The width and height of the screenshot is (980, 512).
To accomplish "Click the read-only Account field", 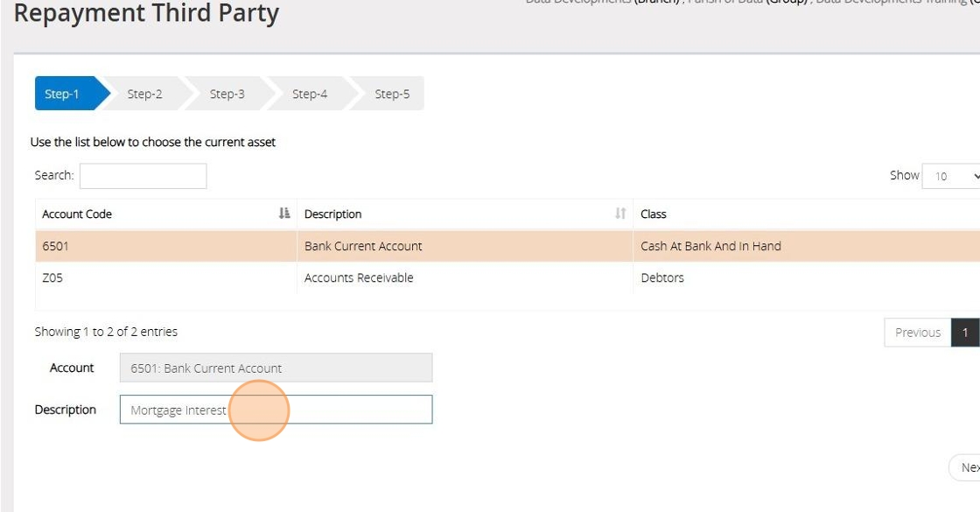I will coord(276,368).
